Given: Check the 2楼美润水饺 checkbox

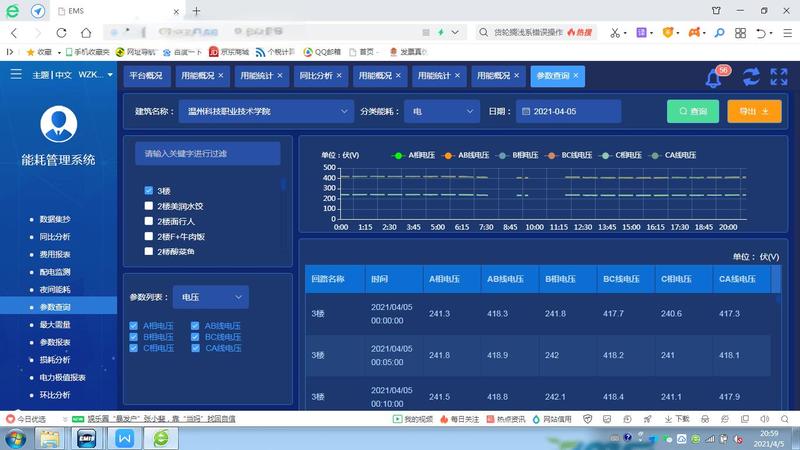Looking at the screenshot, I should pos(148,206).
